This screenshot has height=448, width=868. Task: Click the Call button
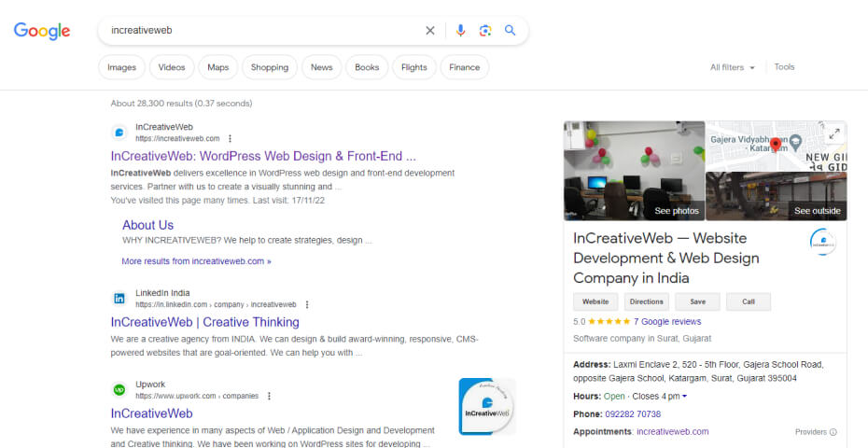pyautogui.click(x=749, y=301)
